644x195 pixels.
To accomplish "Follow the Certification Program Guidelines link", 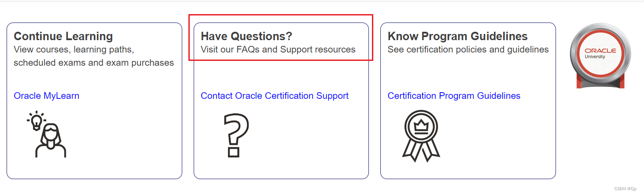I will pyautogui.click(x=454, y=96).
